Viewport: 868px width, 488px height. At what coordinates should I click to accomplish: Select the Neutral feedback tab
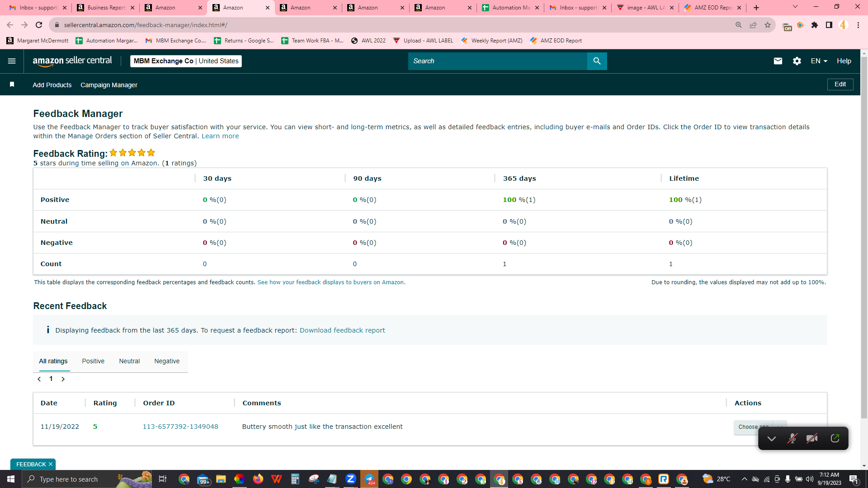tap(129, 361)
